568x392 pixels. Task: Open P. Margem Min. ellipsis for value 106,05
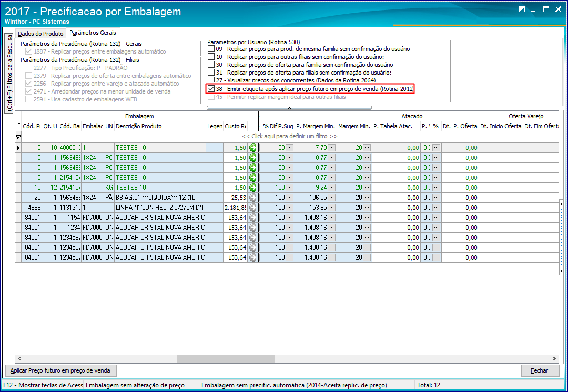pos(331,198)
